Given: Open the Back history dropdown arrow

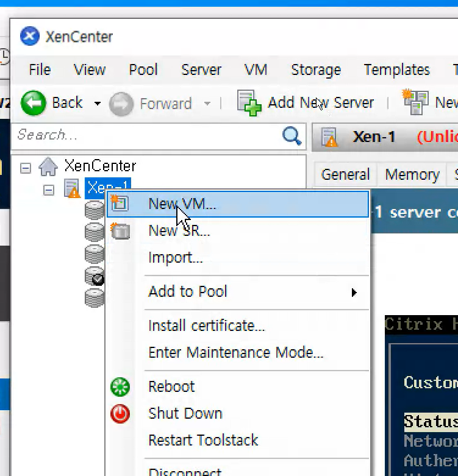Looking at the screenshot, I should click(x=97, y=104).
